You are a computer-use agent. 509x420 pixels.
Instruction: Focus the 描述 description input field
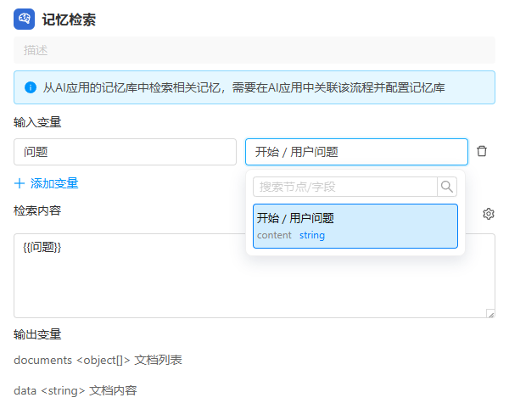coord(254,50)
